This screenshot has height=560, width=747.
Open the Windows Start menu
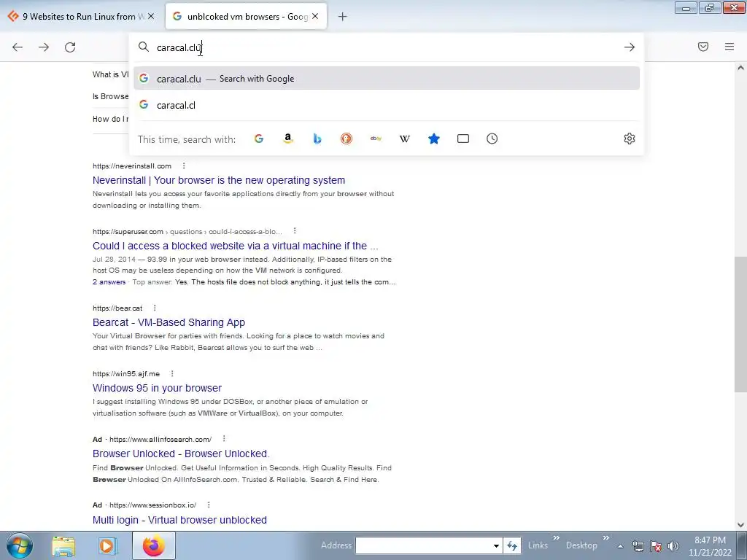pyautogui.click(x=20, y=545)
